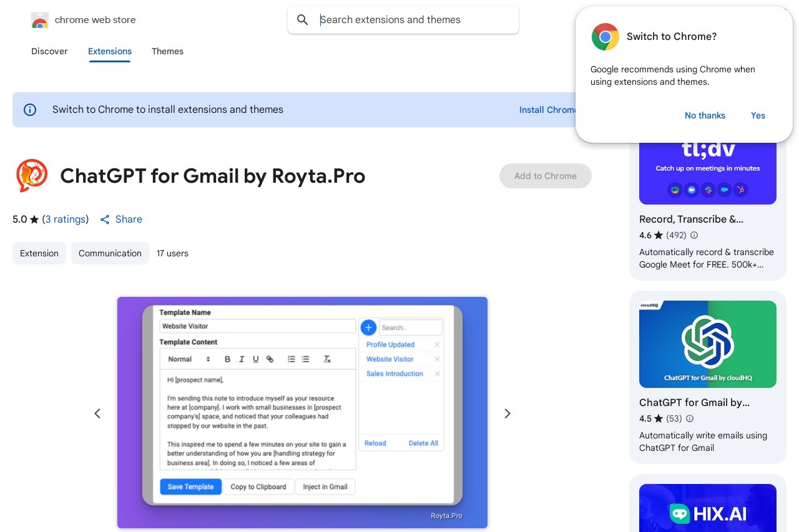
Task: Click the Chrome Web Store logo
Action: (40, 20)
